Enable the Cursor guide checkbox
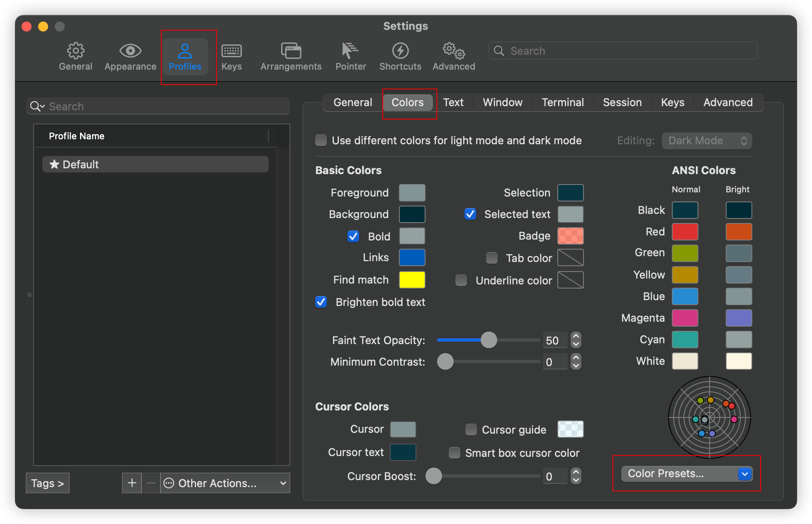 click(471, 429)
